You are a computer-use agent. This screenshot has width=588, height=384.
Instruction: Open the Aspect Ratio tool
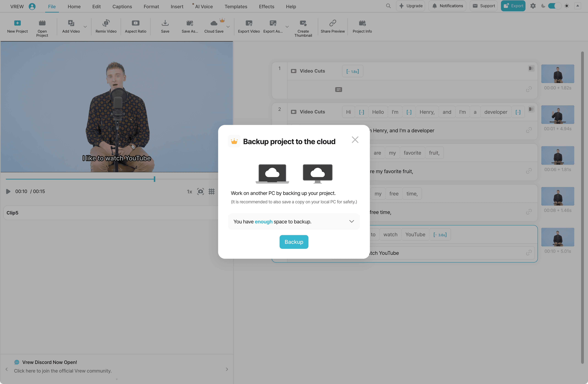coord(135,23)
